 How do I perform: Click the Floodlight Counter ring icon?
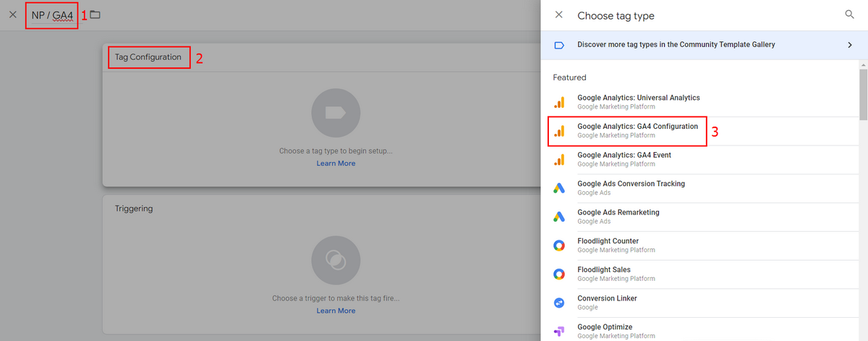click(x=558, y=245)
